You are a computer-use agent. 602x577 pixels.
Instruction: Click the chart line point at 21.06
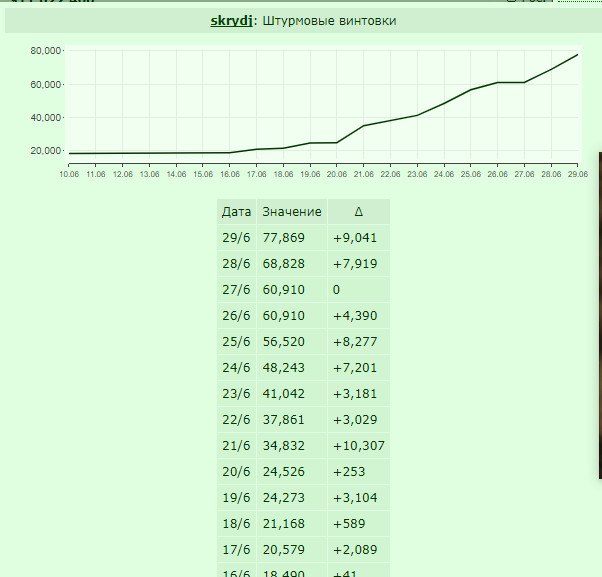pyautogui.click(x=364, y=126)
